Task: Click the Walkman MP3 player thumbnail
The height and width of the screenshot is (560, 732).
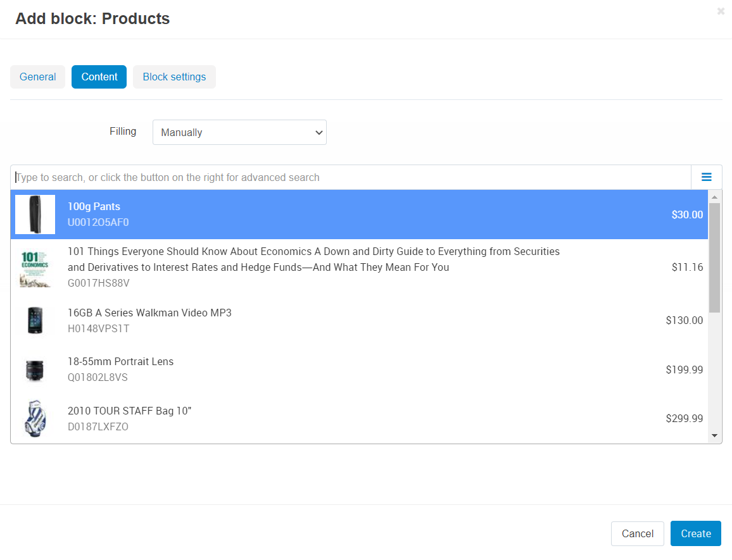Action: pyautogui.click(x=35, y=321)
